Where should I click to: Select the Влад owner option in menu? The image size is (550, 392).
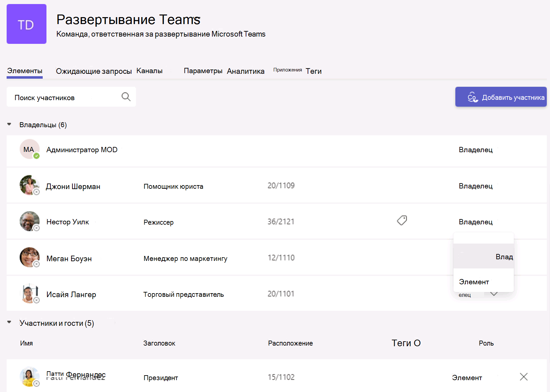point(483,256)
